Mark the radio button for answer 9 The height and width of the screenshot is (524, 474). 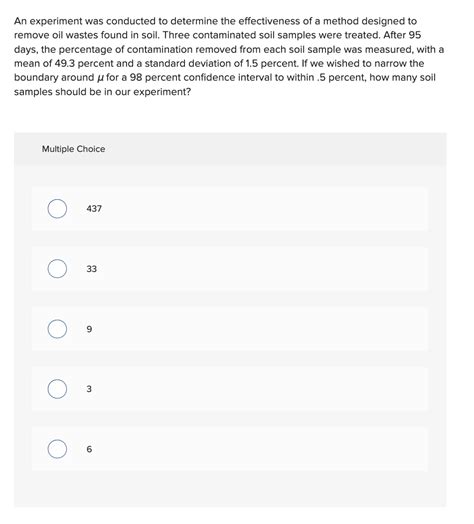57,329
